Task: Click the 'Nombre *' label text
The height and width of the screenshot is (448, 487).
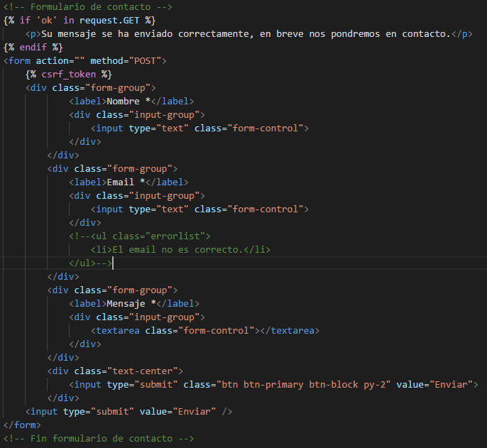Action: (128, 102)
